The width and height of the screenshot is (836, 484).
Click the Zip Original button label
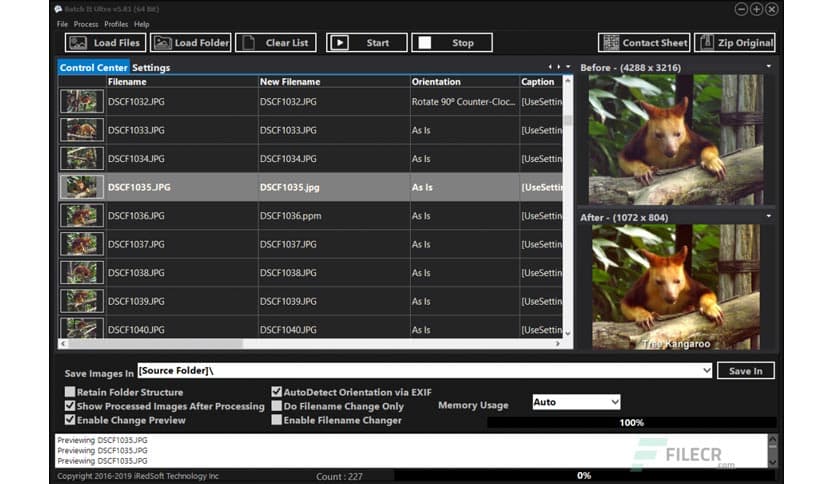click(x=745, y=43)
